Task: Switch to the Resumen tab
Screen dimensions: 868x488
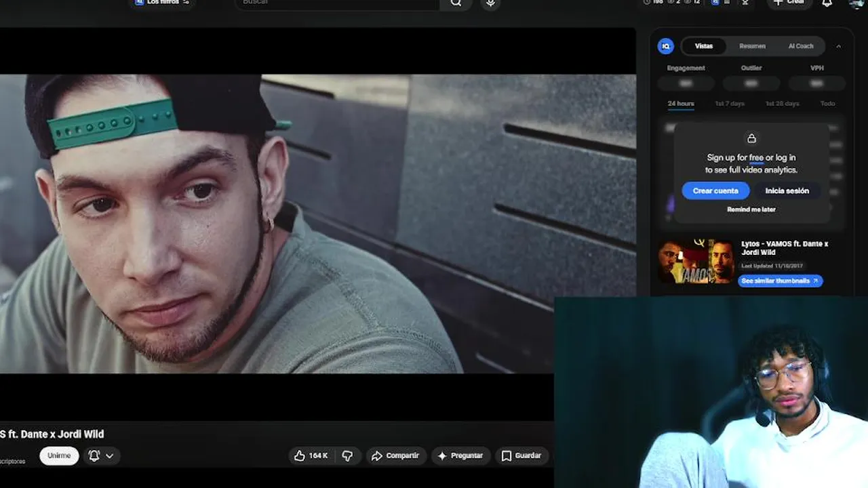Action: tap(752, 46)
